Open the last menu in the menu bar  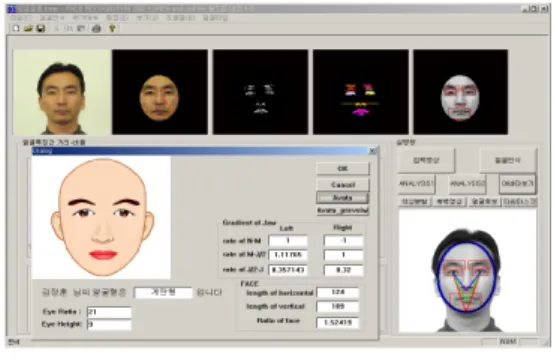click(x=215, y=18)
